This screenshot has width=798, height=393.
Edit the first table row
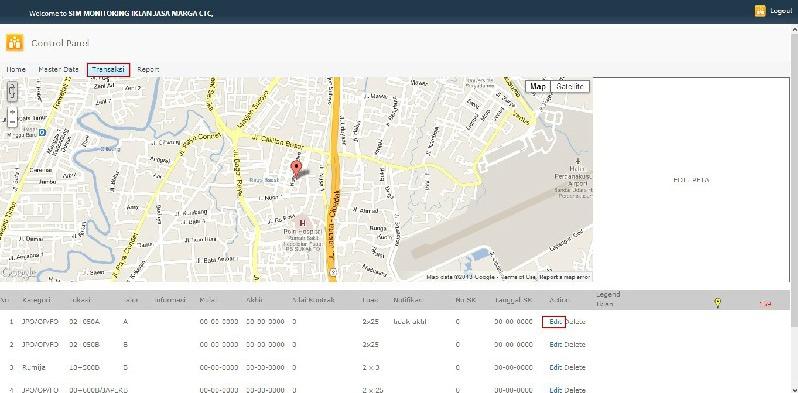(x=554, y=322)
